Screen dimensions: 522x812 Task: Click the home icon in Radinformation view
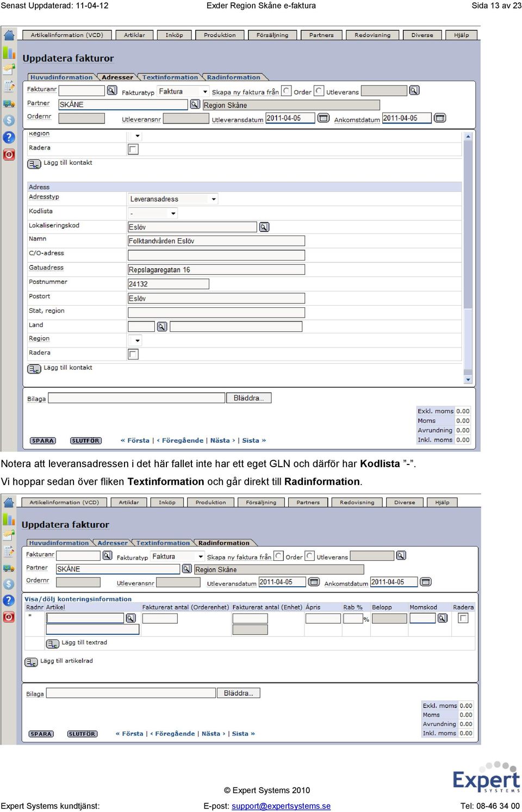[x=9, y=503]
